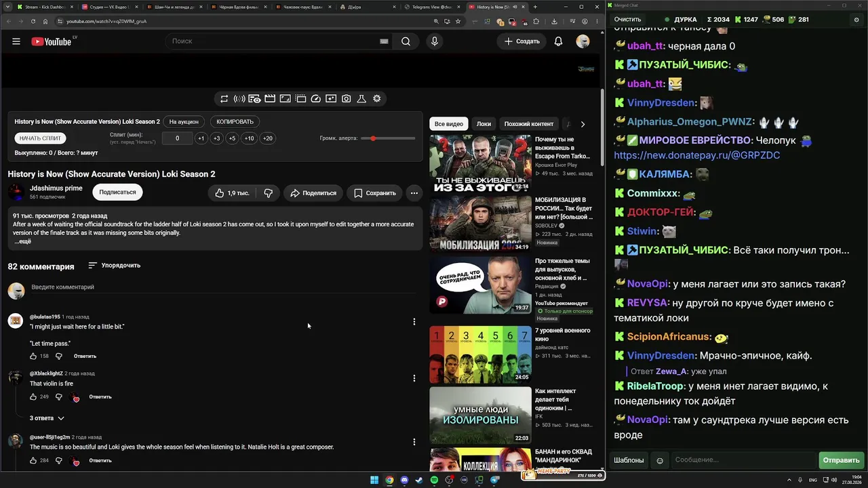Send chat message with 'Отправить'
The height and width of the screenshot is (488, 868).
pos(841,461)
